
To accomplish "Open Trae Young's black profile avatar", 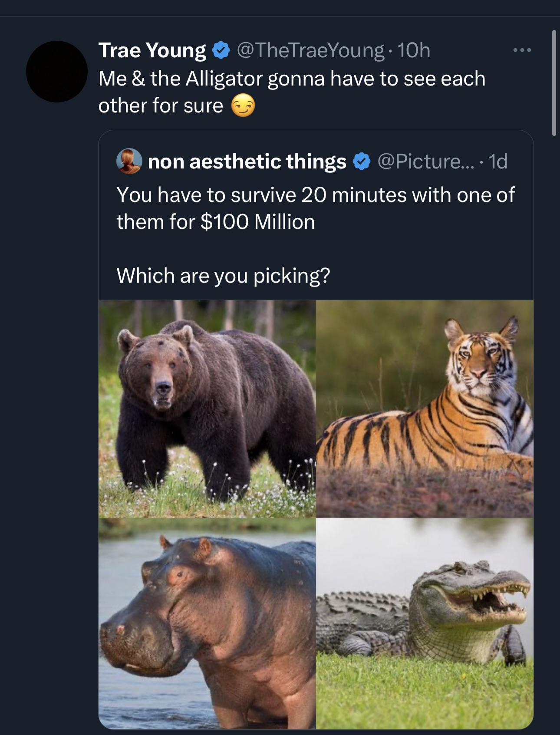I will point(57,72).
